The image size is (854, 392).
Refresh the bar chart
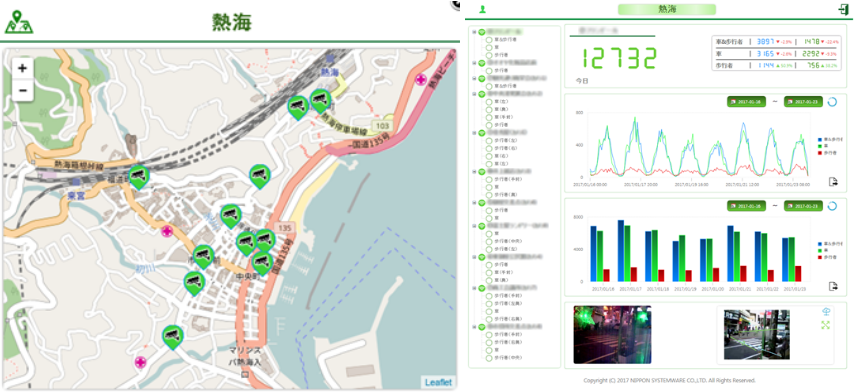833,206
